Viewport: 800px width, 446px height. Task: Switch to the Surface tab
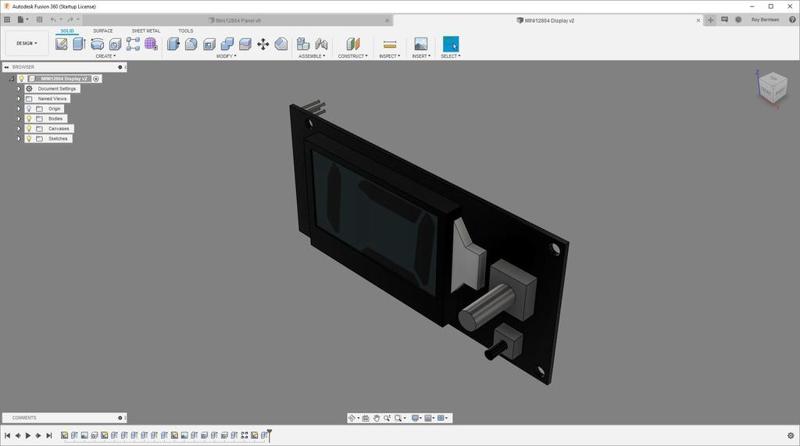103,31
